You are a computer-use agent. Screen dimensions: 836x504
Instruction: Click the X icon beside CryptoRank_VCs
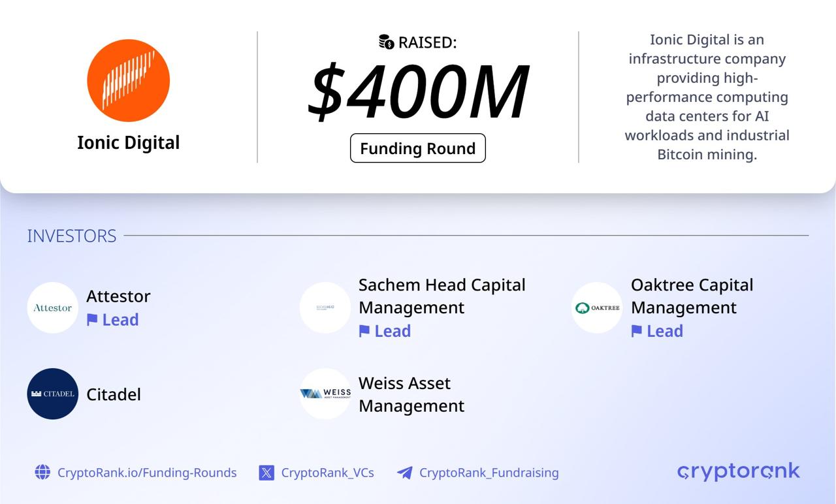(266, 472)
